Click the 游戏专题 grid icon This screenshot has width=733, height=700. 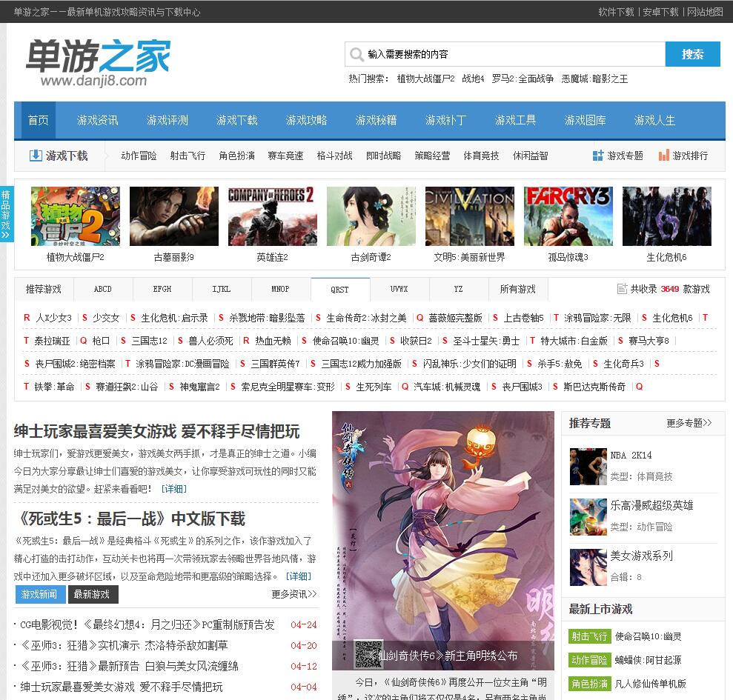pos(598,156)
